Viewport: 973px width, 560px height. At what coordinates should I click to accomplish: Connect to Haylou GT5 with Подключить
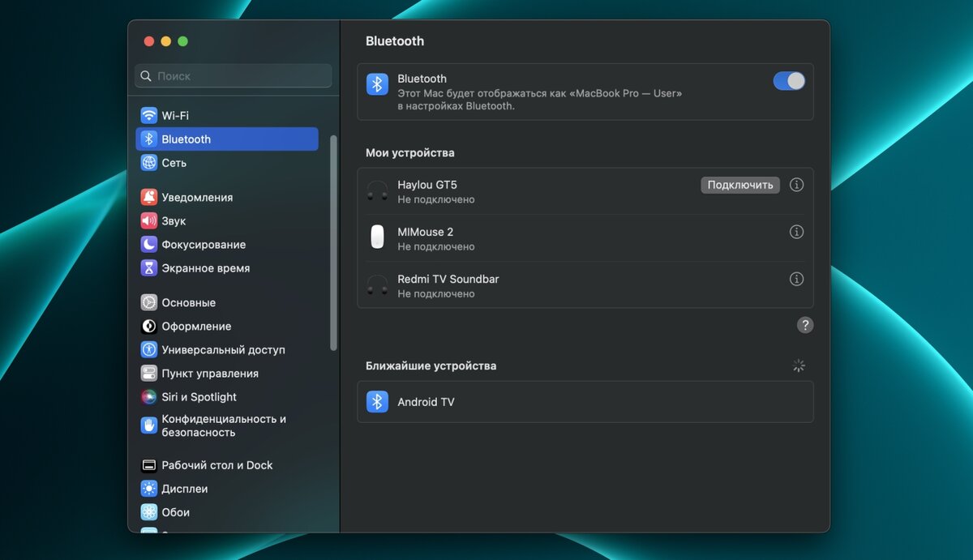click(x=740, y=185)
